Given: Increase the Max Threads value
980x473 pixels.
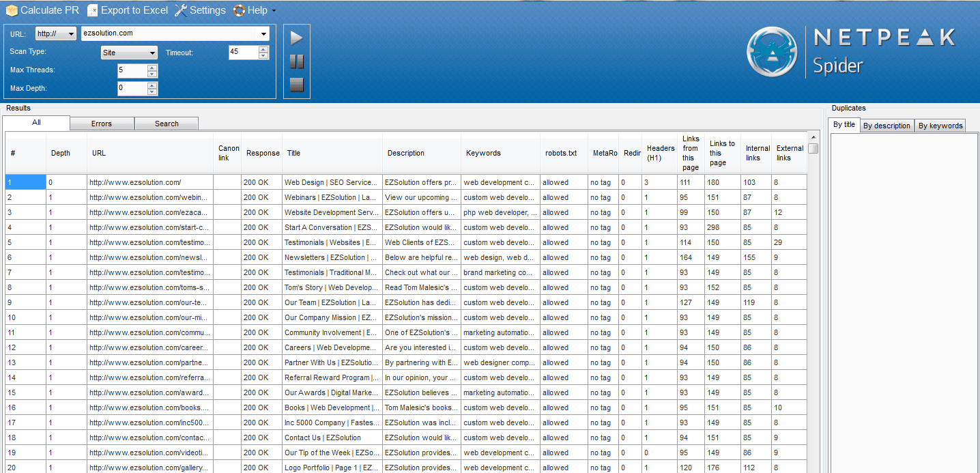Looking at the screenshot, I should (152, 67).
